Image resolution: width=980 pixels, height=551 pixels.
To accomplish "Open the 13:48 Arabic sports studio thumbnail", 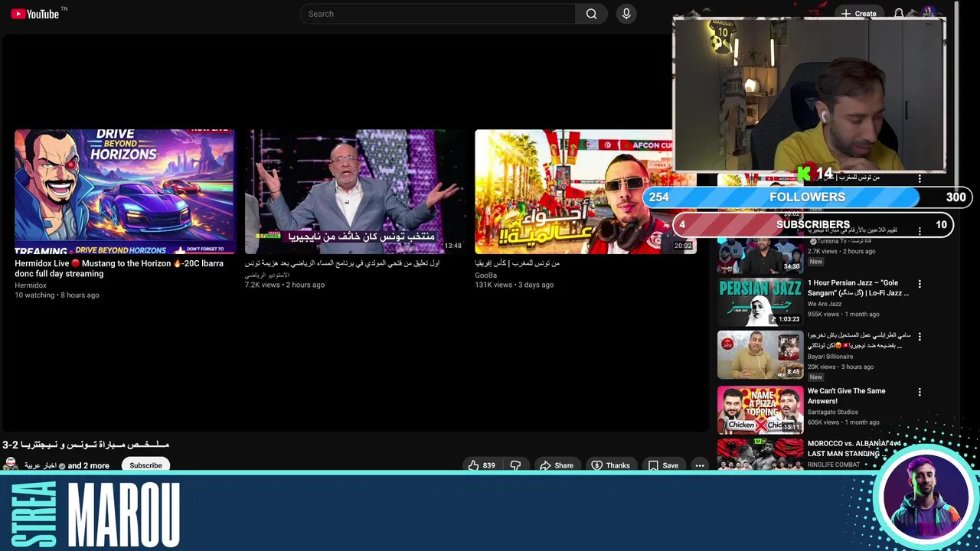I will click(x=355, y=191).
